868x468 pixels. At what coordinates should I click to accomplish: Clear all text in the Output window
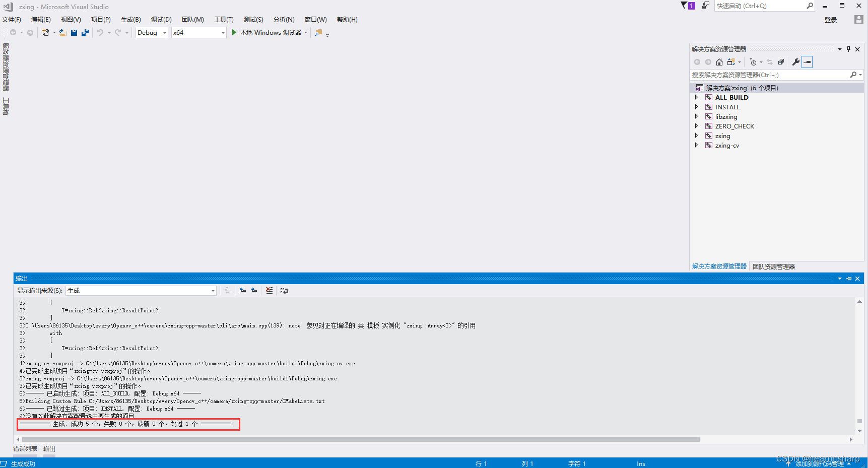(269, 291)
